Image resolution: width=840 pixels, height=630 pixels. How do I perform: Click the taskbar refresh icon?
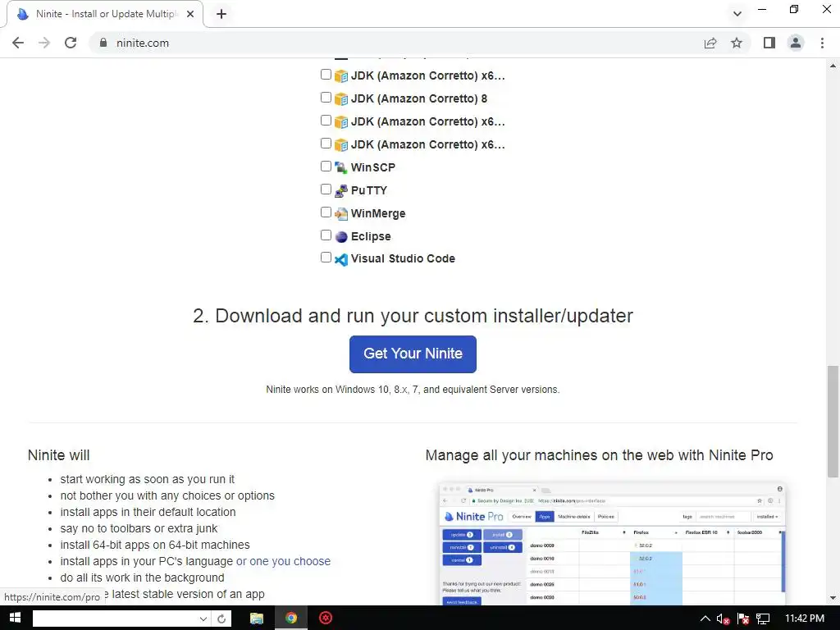pyautogui.click(x=221, y=619)
